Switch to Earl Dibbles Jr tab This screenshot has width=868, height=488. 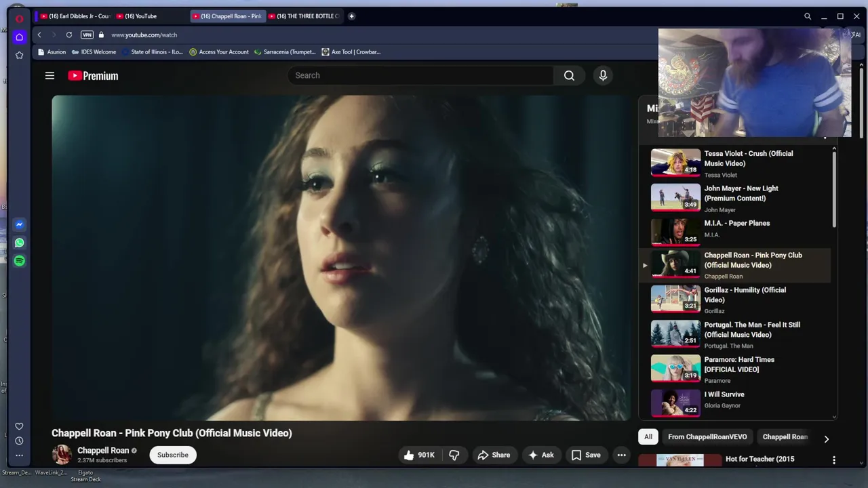click(x=75, y=16)
